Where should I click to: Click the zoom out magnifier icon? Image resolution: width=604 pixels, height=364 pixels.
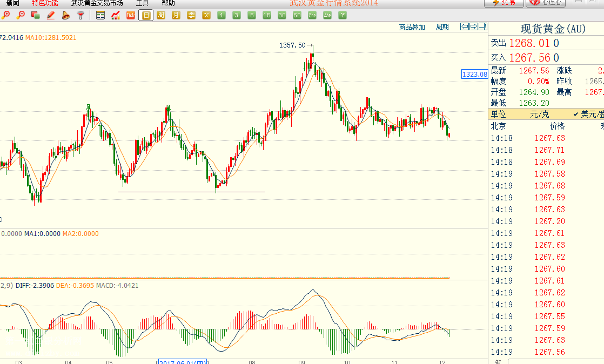pos(21,15)
